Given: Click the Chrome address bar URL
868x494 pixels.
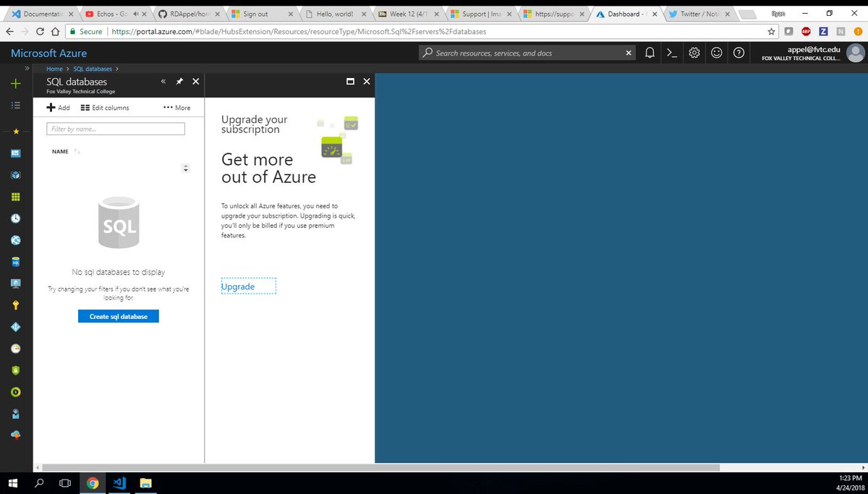Looking at the screenshot, I should click(x=299, y=32).
